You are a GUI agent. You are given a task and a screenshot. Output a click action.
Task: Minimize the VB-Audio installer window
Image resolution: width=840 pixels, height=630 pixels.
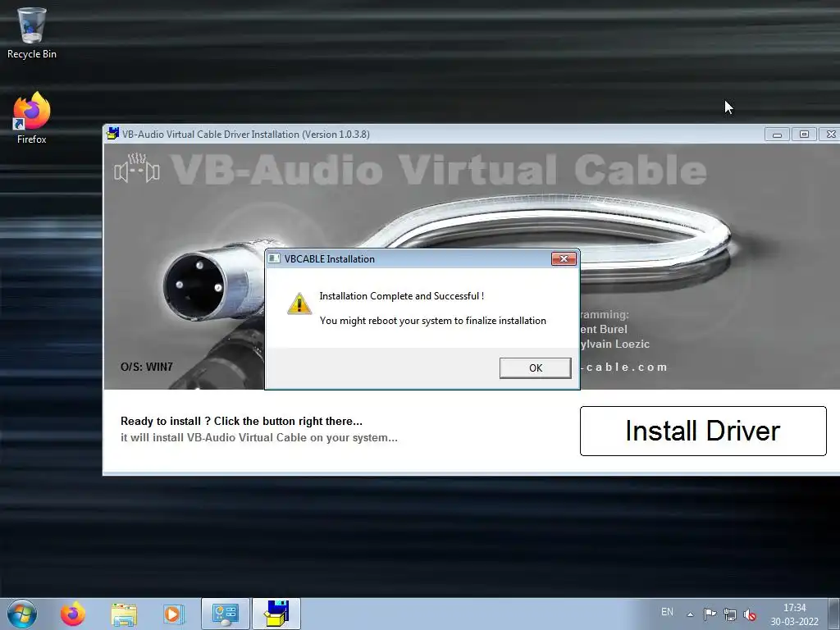pyautogui.click(x=778, y=135)
